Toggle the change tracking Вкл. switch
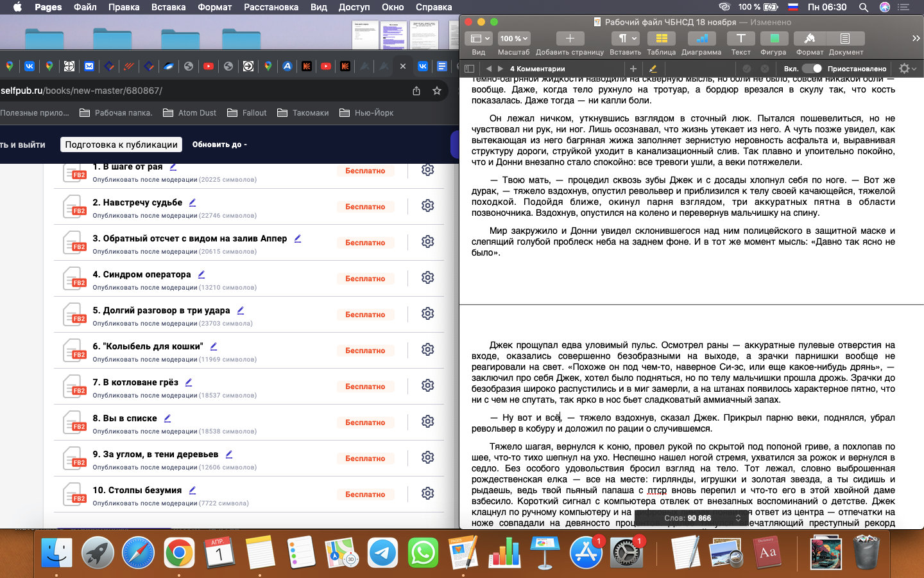The height and width of the screenshot is (578, 924). point(812,69)
